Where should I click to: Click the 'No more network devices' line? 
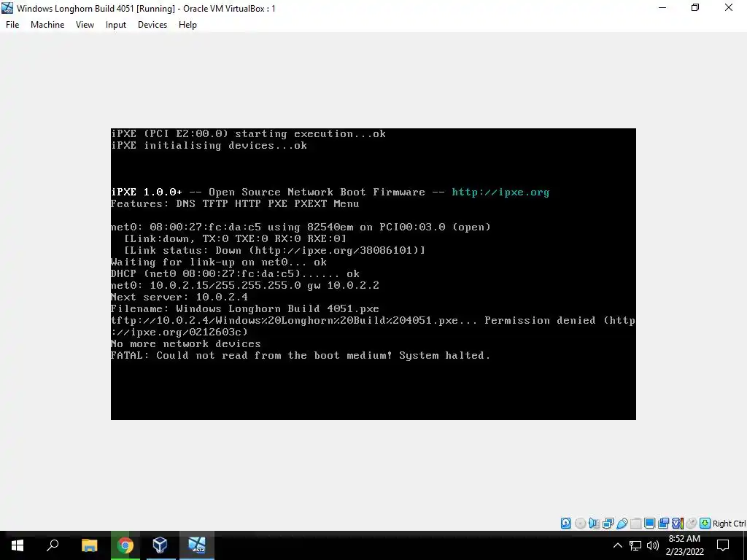[x=186, y=344]
